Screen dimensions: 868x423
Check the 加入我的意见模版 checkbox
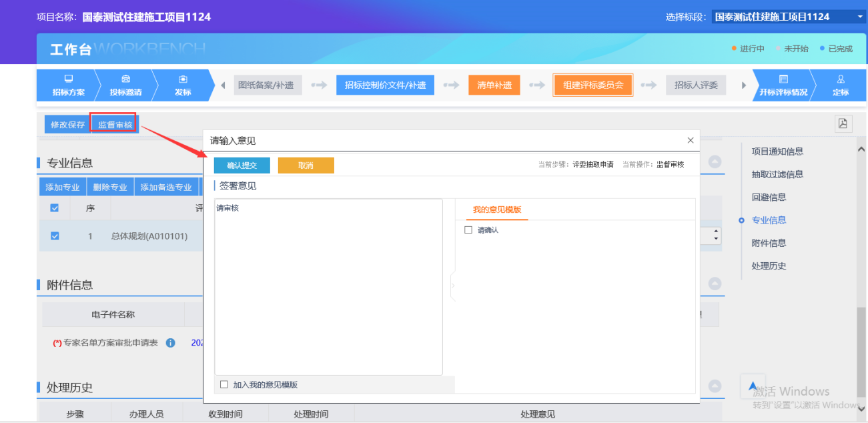click(224, 384)
